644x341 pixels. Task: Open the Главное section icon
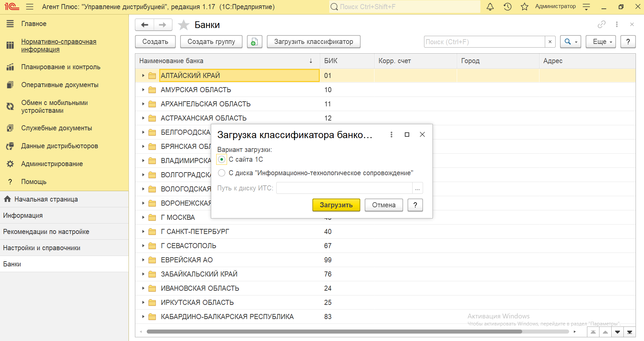10,24
